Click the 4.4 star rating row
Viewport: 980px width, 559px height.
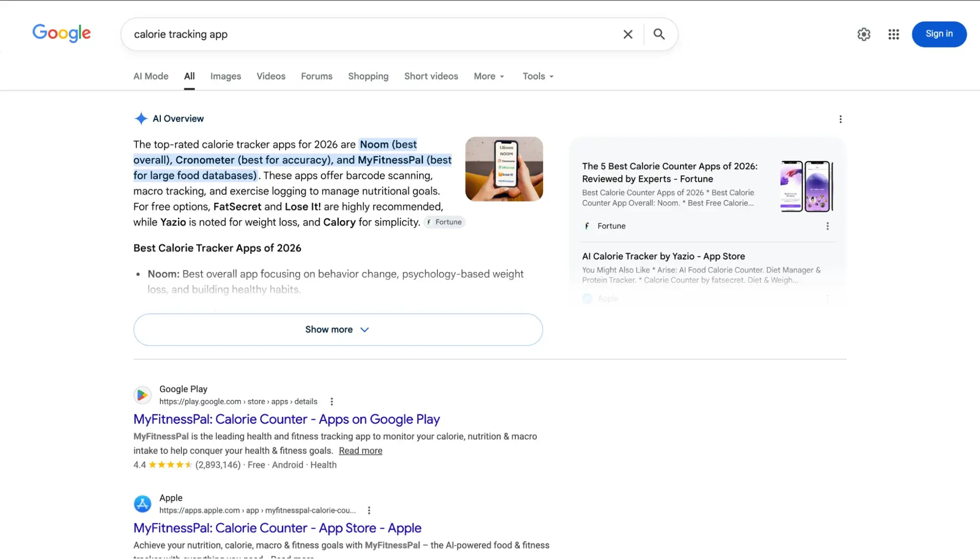click(x=235, y=465)
